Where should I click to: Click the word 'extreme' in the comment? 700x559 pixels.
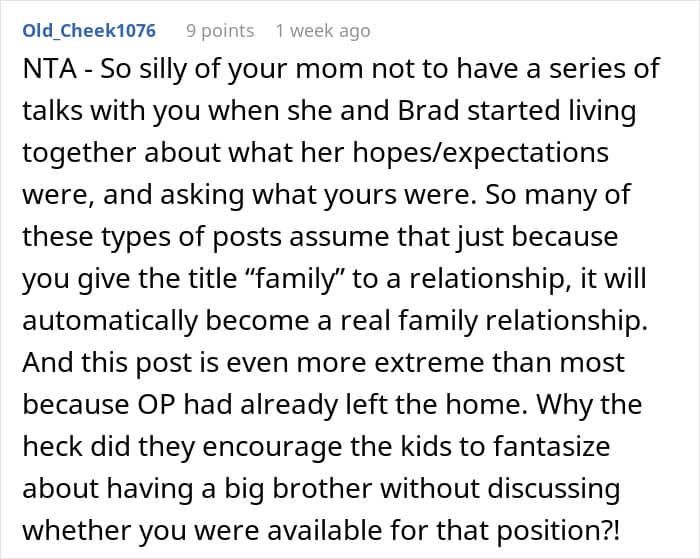click(x=428, y=363)
